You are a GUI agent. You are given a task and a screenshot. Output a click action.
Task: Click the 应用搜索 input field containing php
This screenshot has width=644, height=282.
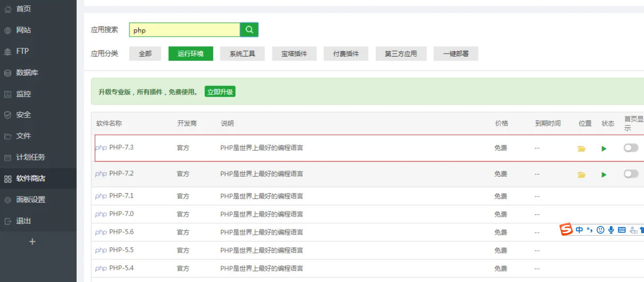[x=185, y=30]
